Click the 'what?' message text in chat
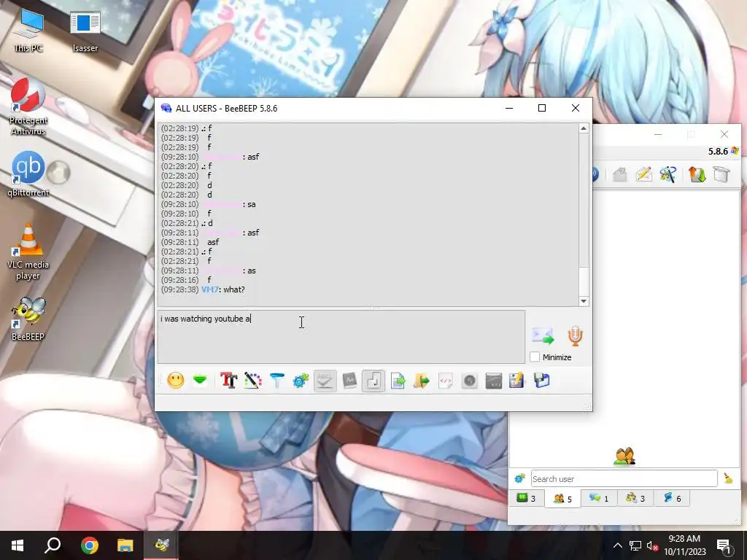 coord(234,289)
